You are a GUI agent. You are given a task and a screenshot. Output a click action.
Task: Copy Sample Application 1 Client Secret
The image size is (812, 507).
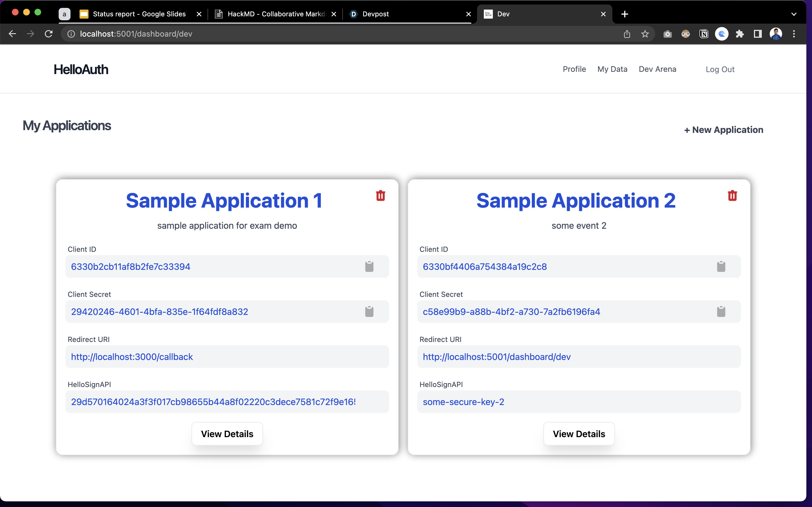[369, 312]
